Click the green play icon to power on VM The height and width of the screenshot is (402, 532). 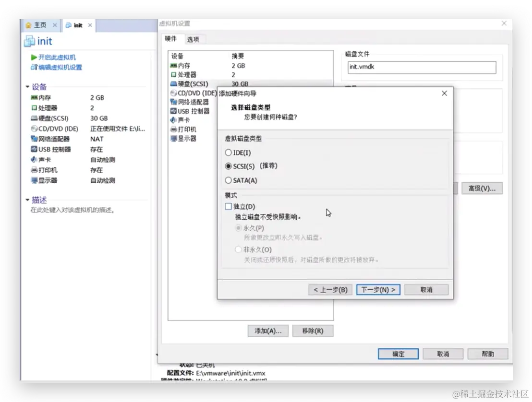click(34, 57)
